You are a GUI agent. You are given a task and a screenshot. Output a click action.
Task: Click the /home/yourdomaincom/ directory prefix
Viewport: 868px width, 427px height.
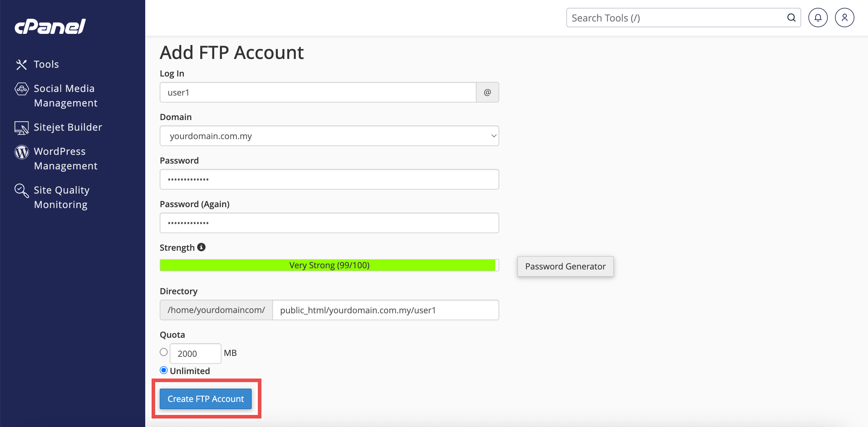point(216,310)
